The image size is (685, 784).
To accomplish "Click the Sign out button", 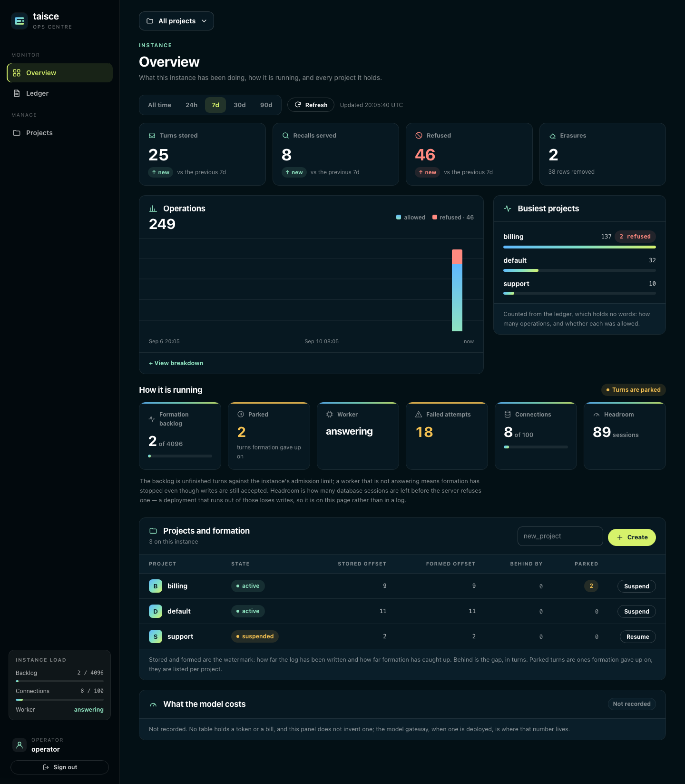I will tap(59, 767).
